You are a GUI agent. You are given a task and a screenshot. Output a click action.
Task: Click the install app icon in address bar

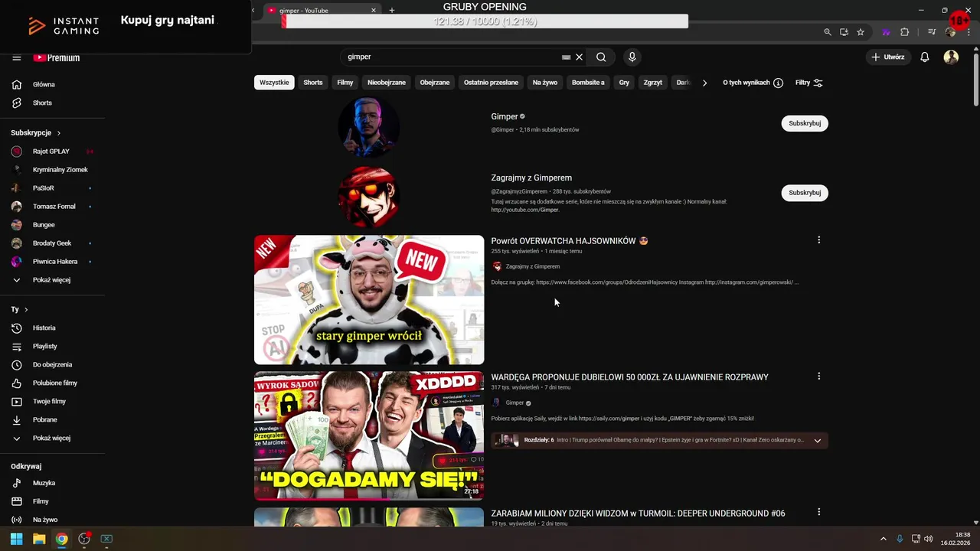point(844,32)
